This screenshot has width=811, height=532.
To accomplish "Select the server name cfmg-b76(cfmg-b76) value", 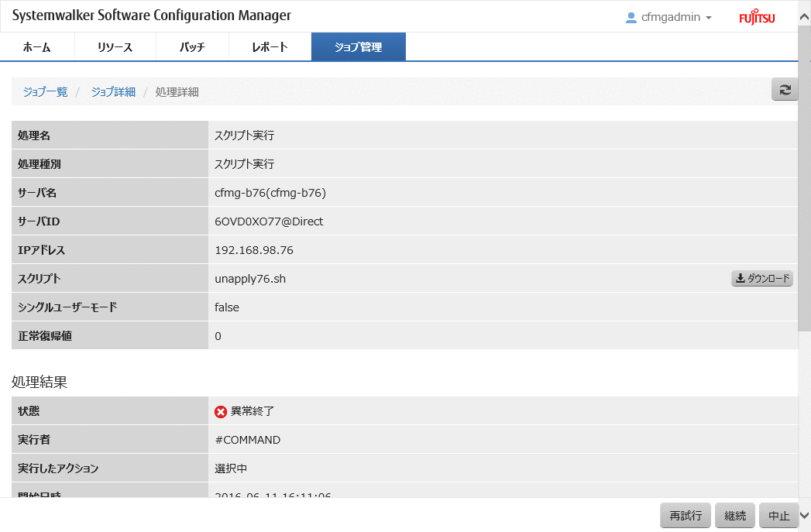I will 270,193.
